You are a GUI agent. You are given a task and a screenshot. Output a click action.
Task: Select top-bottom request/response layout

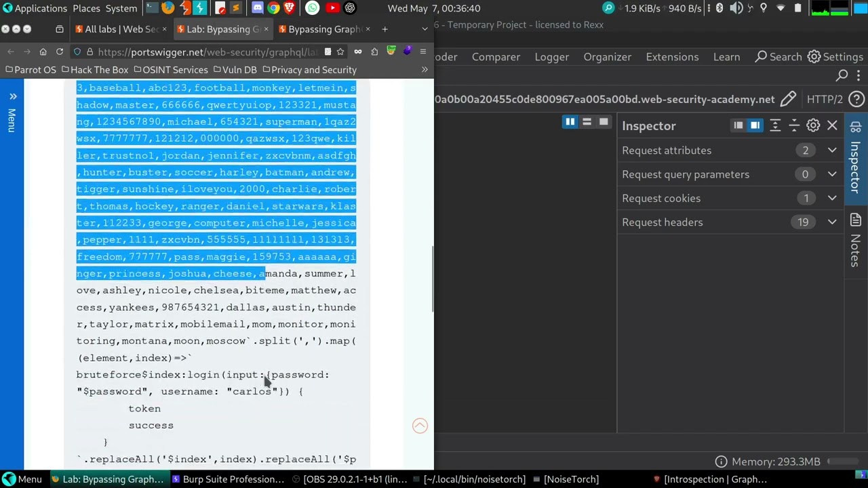[x=587, y=122]
